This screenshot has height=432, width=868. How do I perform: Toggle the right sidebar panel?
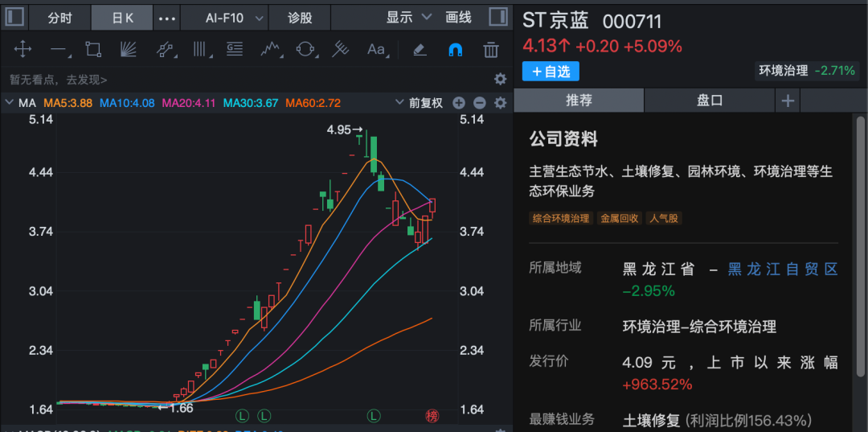[498, 17]
